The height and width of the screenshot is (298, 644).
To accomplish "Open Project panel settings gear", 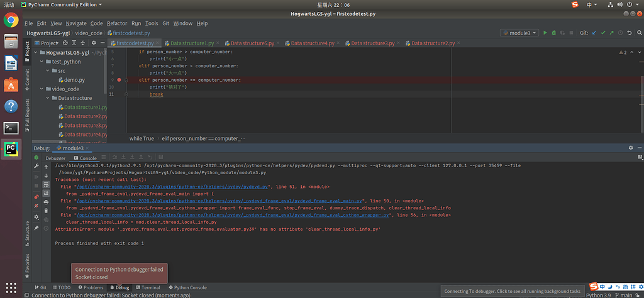I will (94, 43).
